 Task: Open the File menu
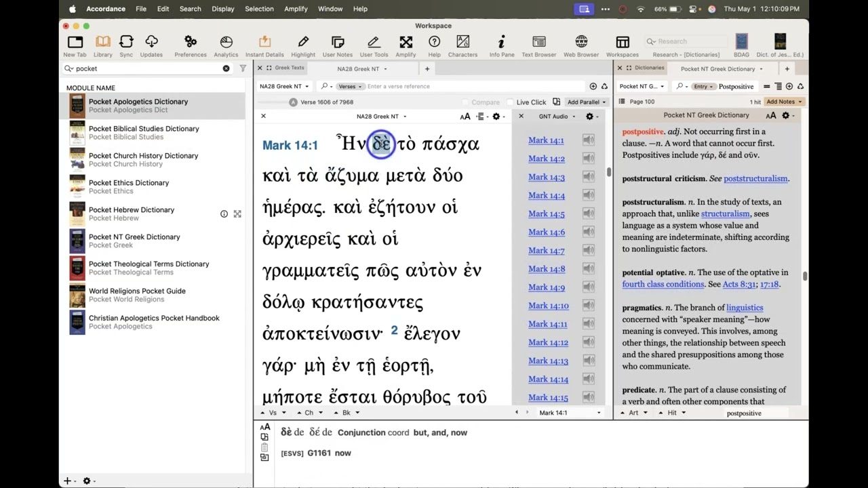pos(141,9)
